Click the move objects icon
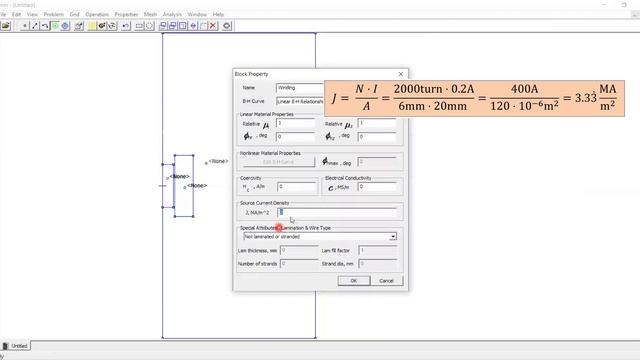 tap(163, 26)
